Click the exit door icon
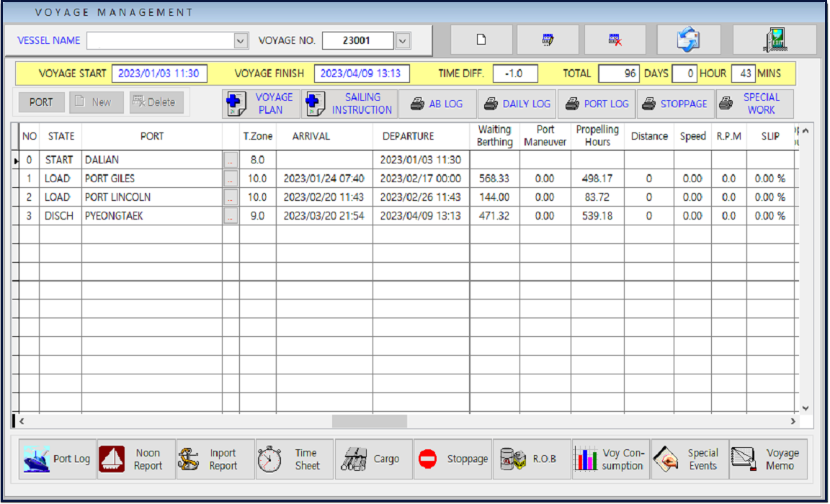 pos(775,40)
